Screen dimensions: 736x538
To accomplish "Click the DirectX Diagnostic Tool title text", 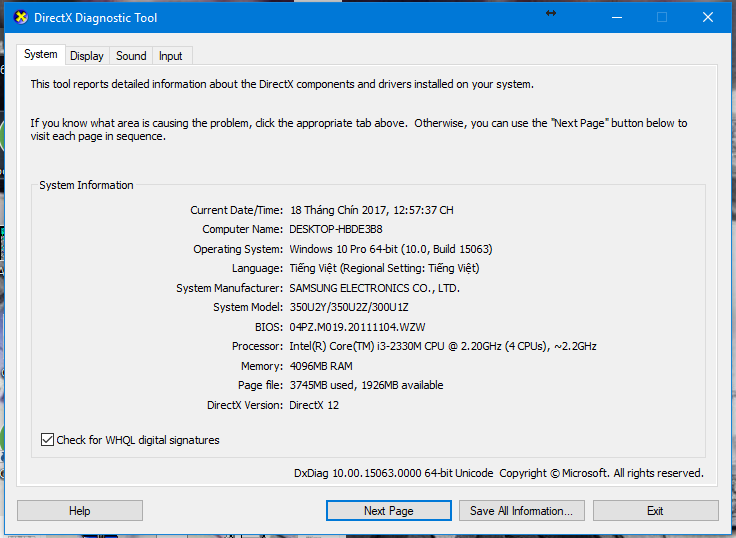I will click(96, 18).
